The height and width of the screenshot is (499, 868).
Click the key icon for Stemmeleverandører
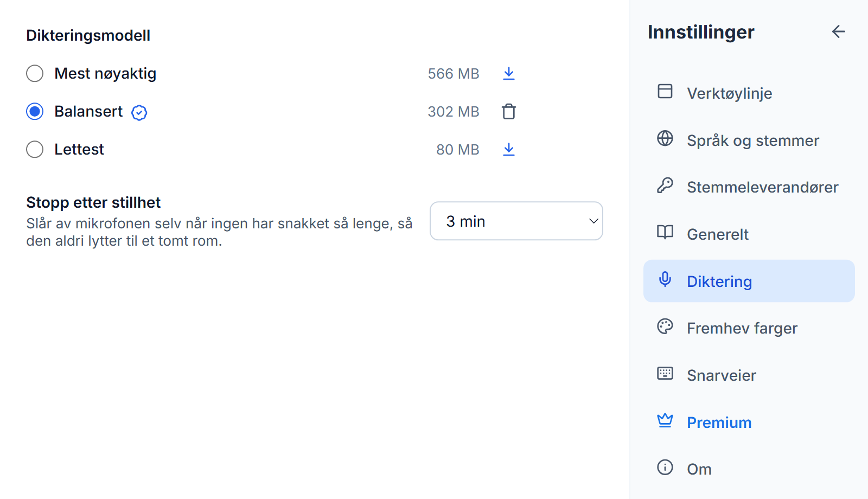(665, 186)
